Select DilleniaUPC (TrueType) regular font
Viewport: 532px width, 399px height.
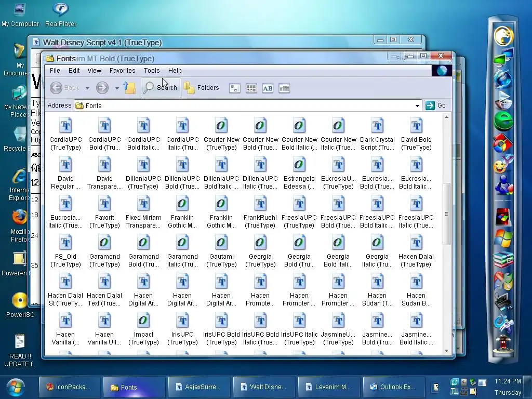[143, 174]
